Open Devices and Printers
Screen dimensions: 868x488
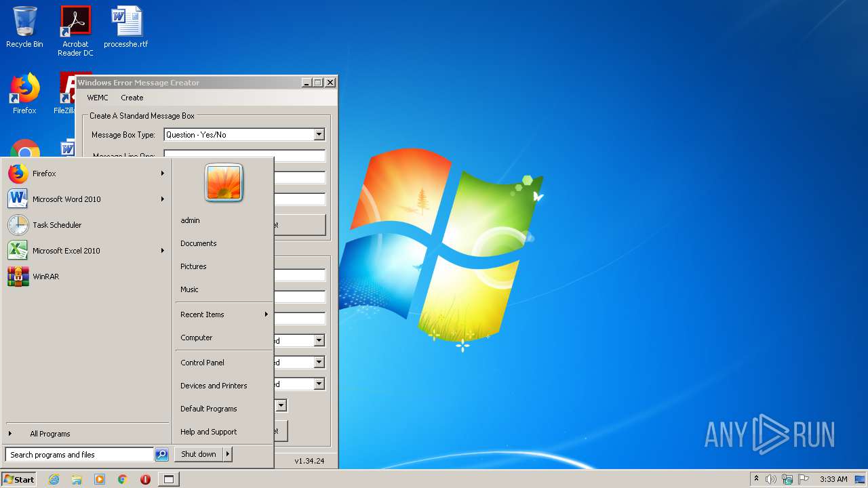pyautogui.click(x=224, y=386)
